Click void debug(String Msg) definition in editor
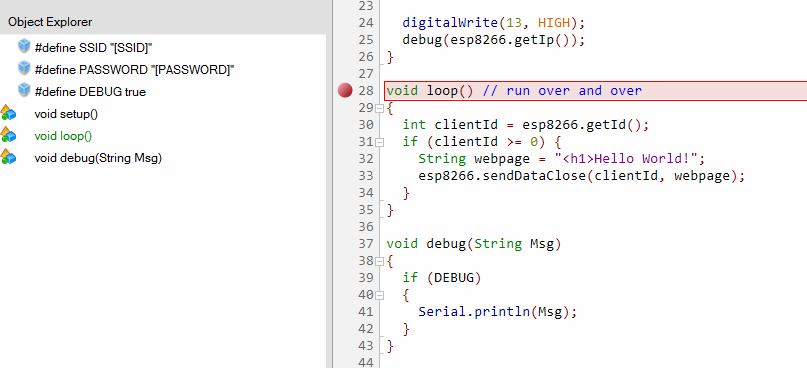The image size is (807, 368). (473, 244)
